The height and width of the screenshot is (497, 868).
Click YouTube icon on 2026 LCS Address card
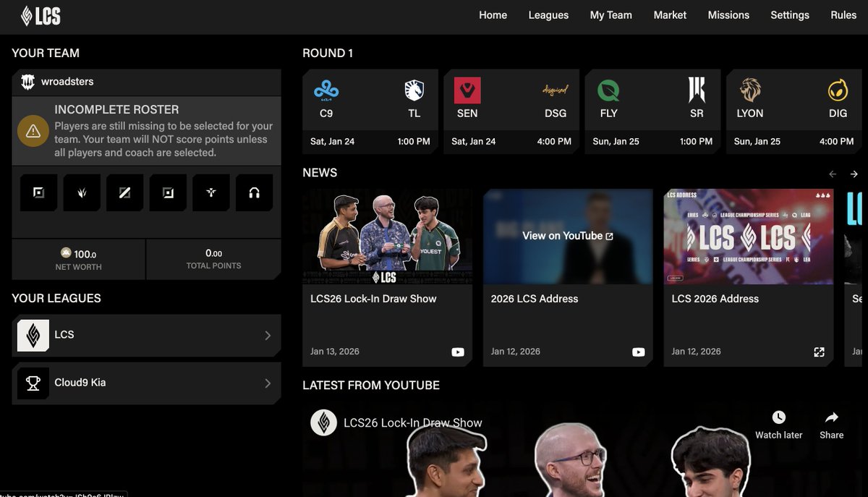click(638, 352)
